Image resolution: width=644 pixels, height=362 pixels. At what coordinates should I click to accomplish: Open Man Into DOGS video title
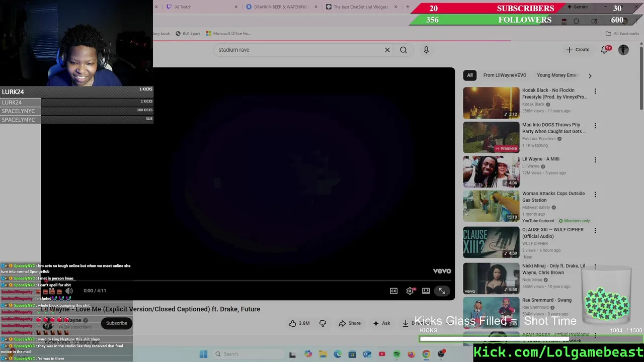554,128
